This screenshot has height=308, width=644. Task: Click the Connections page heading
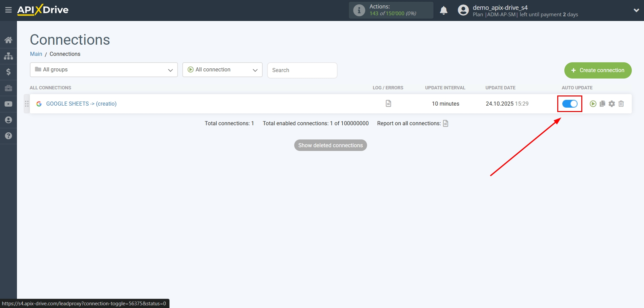coord(70,40)
